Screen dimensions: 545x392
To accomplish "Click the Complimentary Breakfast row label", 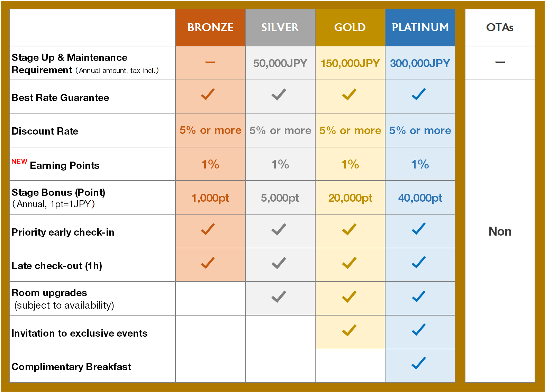I will (71, 367).
